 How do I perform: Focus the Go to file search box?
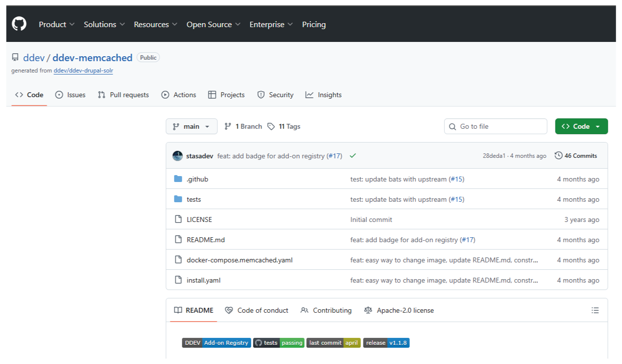coord(496,126)
